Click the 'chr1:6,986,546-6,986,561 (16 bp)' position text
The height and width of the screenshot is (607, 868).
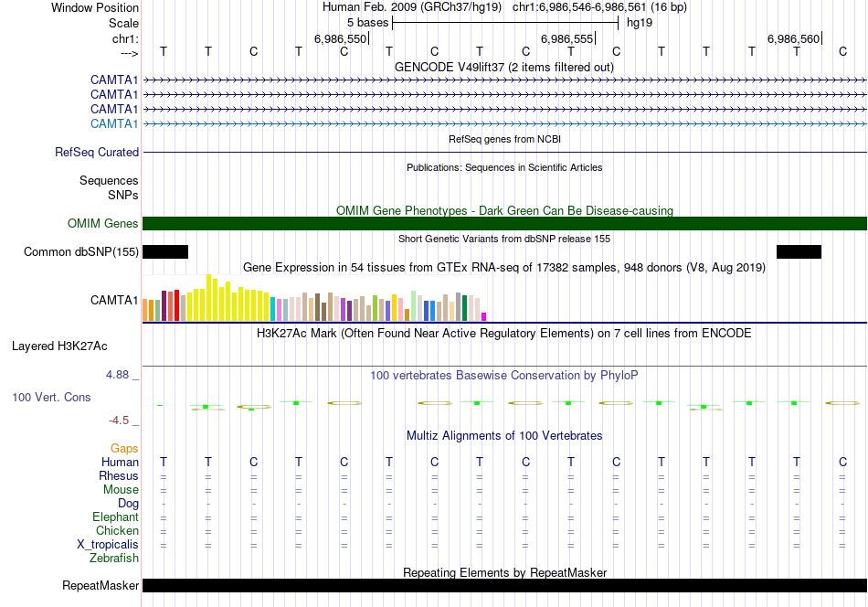(599, 7)
